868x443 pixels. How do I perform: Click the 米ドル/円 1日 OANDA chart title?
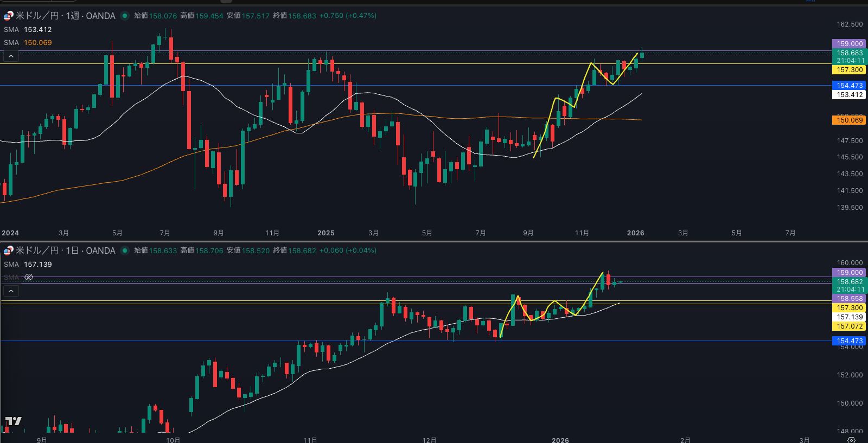65,251
